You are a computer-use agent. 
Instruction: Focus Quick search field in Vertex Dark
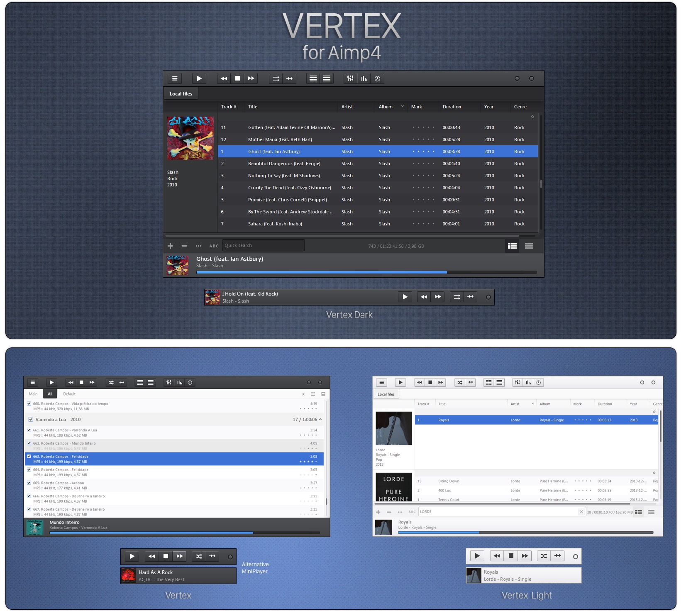click(x=263, y=245)
